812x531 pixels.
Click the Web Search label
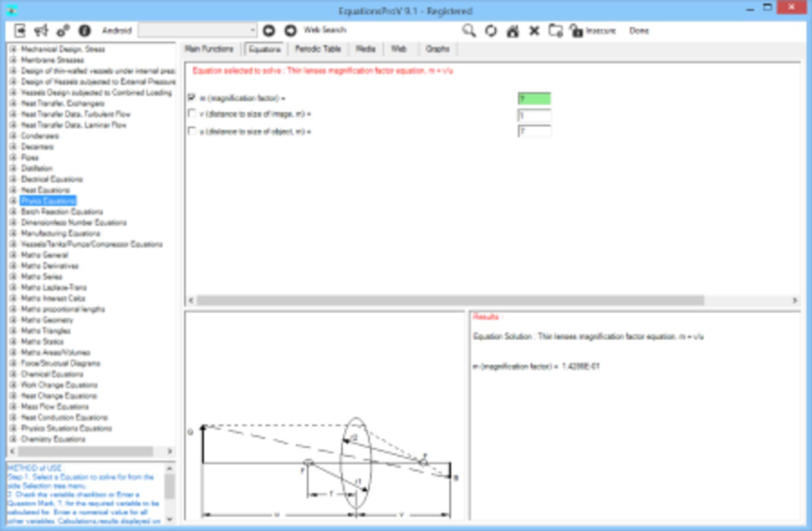pyautogui.click(x=324, y=30)
